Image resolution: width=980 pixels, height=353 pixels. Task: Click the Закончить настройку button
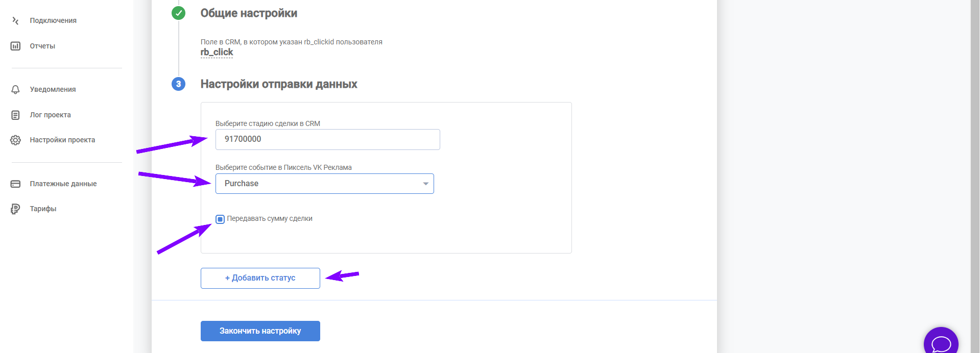click(260, 331)
